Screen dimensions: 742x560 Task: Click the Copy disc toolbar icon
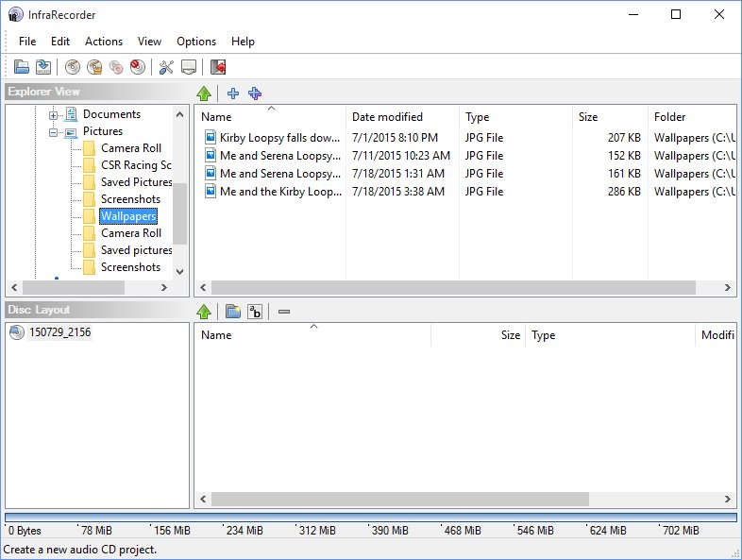pyautogui.click(x=116, y=67)
